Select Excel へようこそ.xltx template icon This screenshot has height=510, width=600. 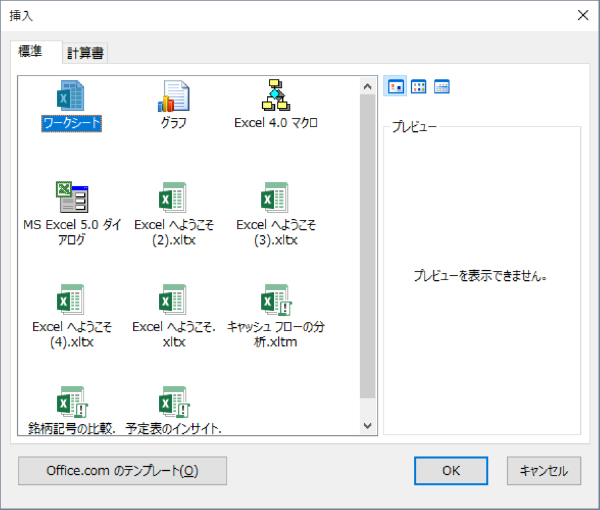click(x=173, y=299)
